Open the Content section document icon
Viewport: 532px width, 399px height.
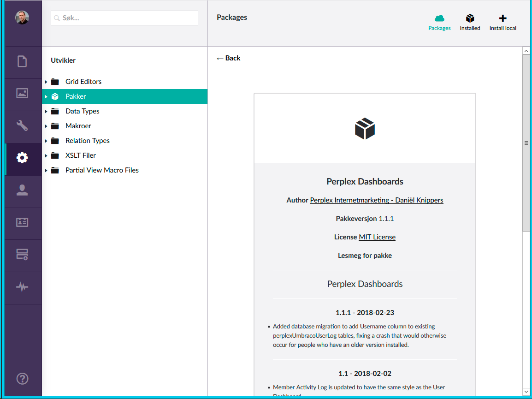[22, 61]
